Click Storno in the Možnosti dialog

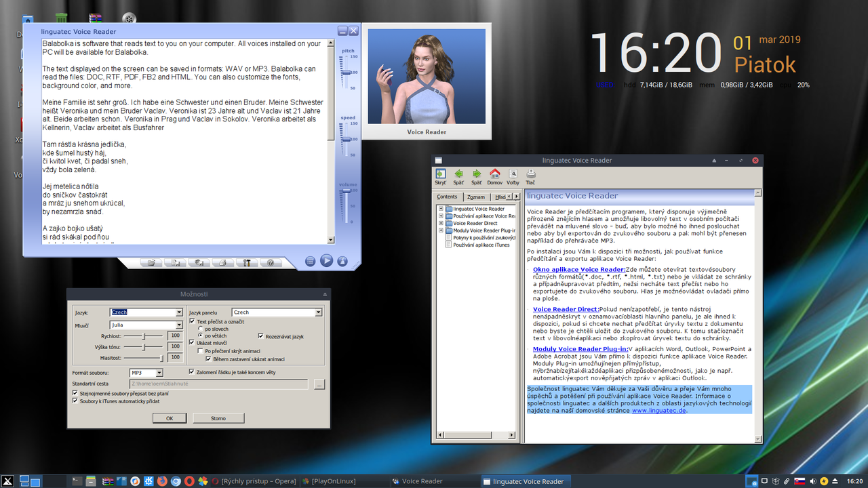(218, 418)
